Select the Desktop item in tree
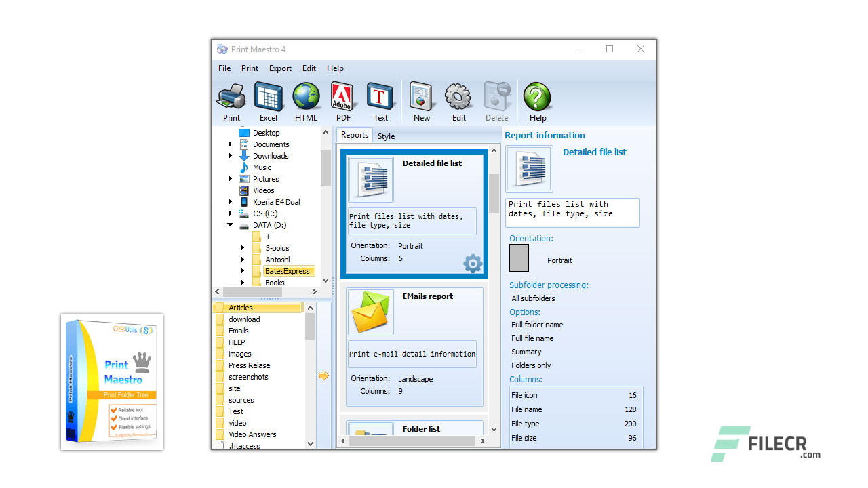868x488 pixels. pos(267,133)
